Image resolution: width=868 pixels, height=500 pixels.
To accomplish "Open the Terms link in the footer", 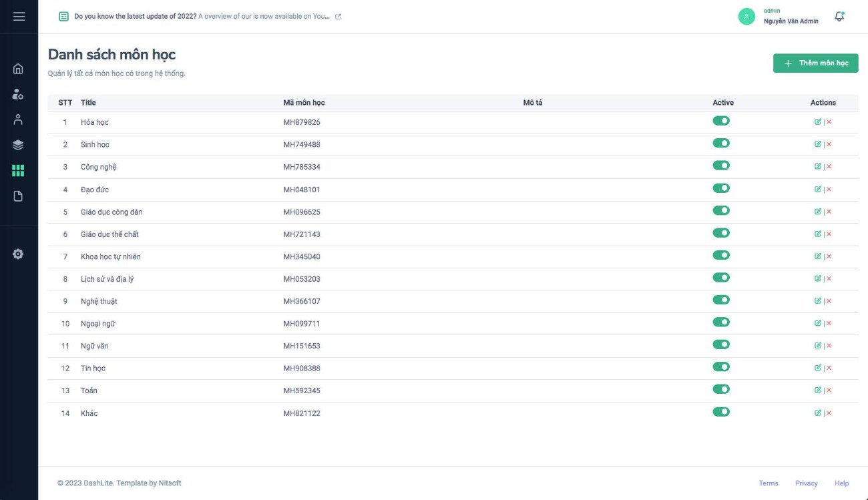I will click(x=768, y=483).
